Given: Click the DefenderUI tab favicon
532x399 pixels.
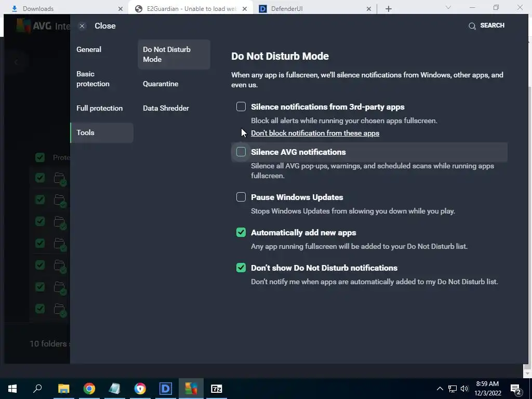Looking at the screenshot, I should [x=262, y=9].
